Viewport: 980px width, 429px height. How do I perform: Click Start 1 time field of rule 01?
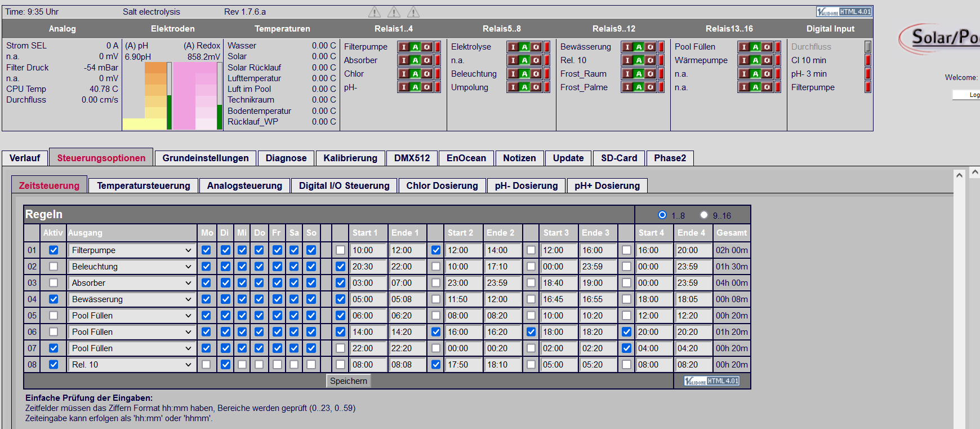(368, 250)
